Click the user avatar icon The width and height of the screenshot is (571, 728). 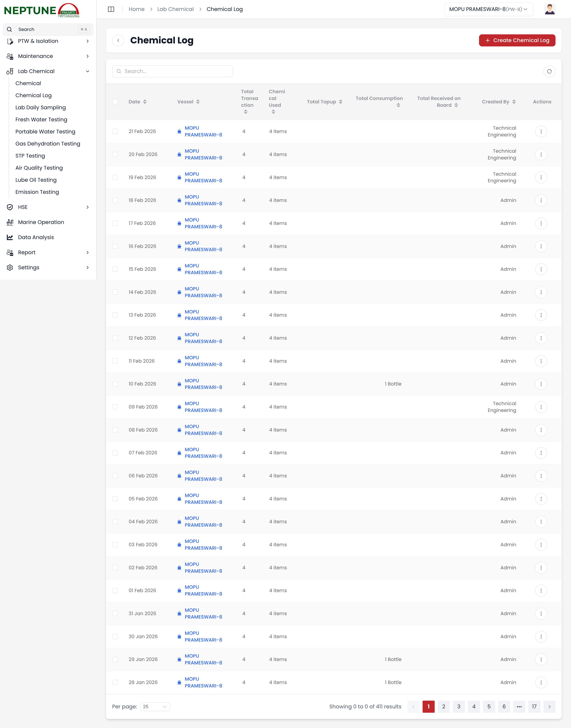[x=550, y=9]
